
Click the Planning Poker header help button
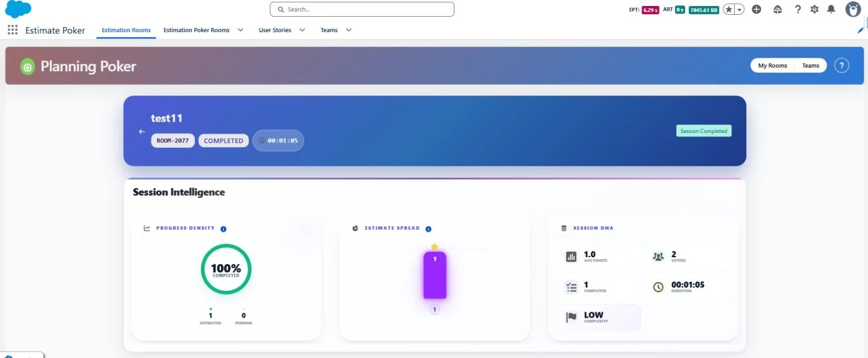pos(842,66)
